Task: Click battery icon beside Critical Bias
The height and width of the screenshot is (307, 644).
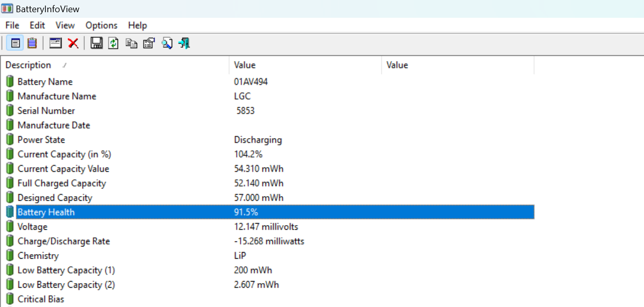Action: pyautogui.click(x=10, y=299)
